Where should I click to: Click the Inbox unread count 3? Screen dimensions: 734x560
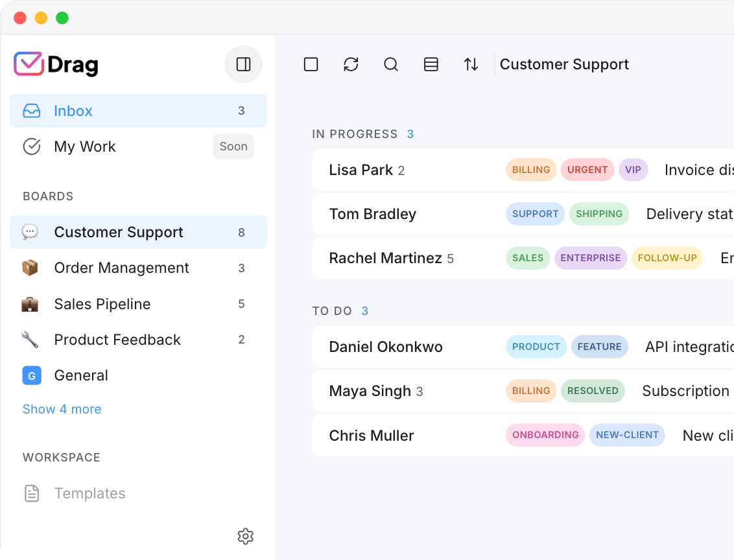(x=241, y=111)
